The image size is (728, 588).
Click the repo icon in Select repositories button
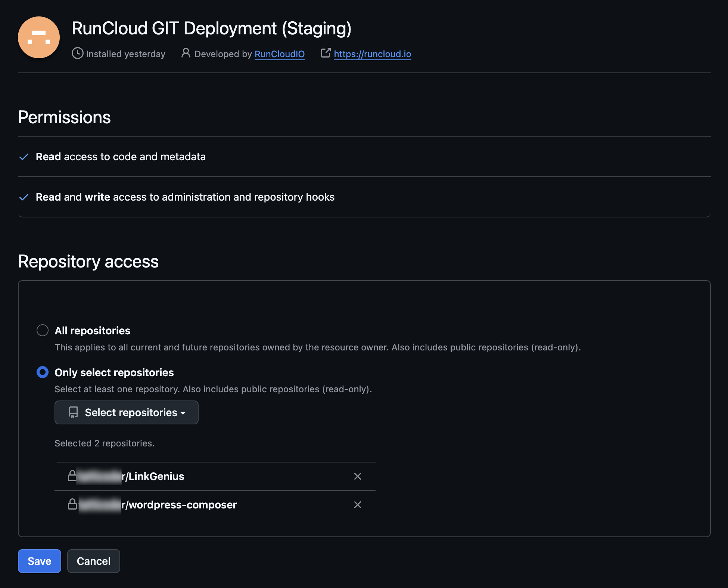[x=73, y=412]
